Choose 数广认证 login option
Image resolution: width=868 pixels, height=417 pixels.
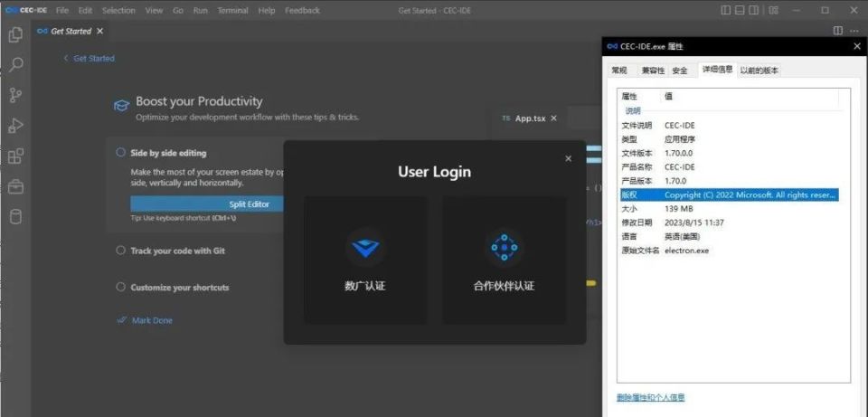click(x=365, y=260)
